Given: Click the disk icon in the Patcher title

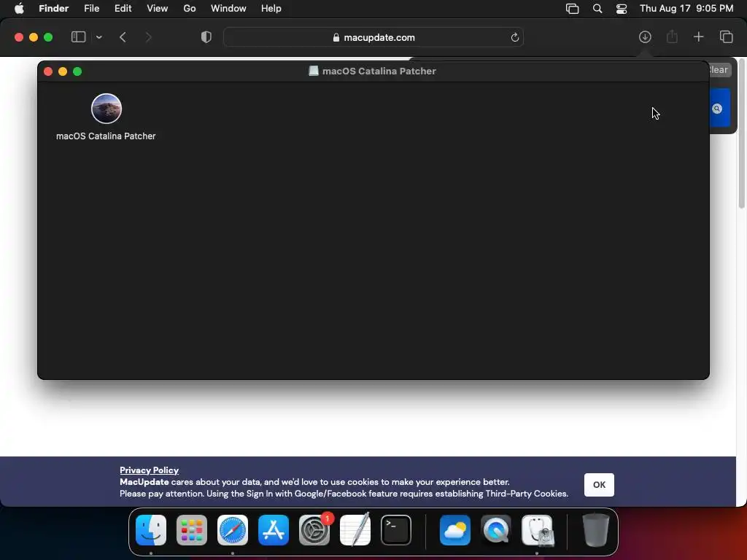Looking at the screenshot, I should [x=314, y=71].
